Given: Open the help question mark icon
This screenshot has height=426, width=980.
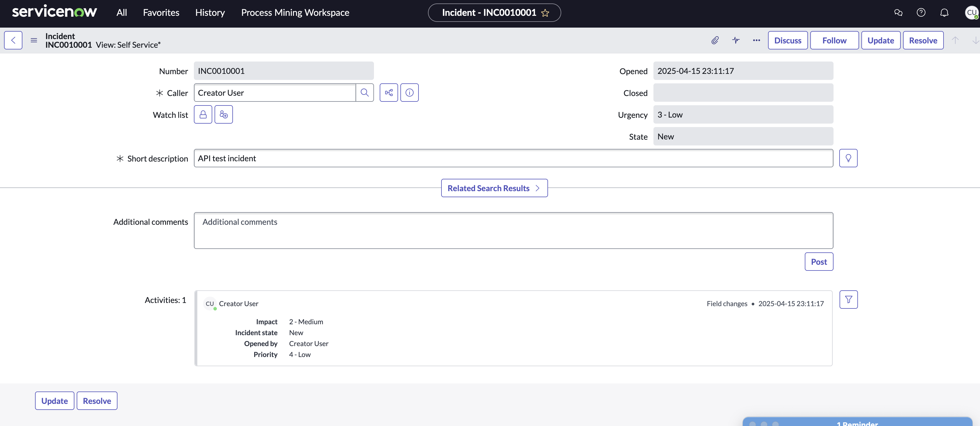Looking at the screenshot, I should [x=921, y=12].
